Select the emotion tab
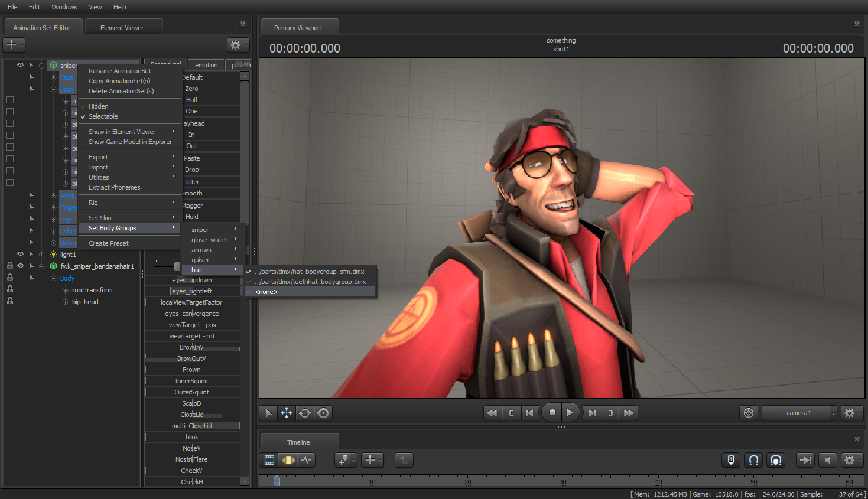Image resolution: width=868 pixels, height=499 pixels. [x=206, y=65]
